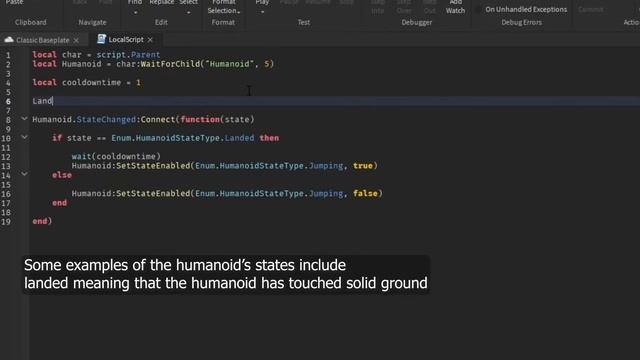Click 'then' keyword on line 10
This screenshot has height=360, width=640.
pos(269,138)
